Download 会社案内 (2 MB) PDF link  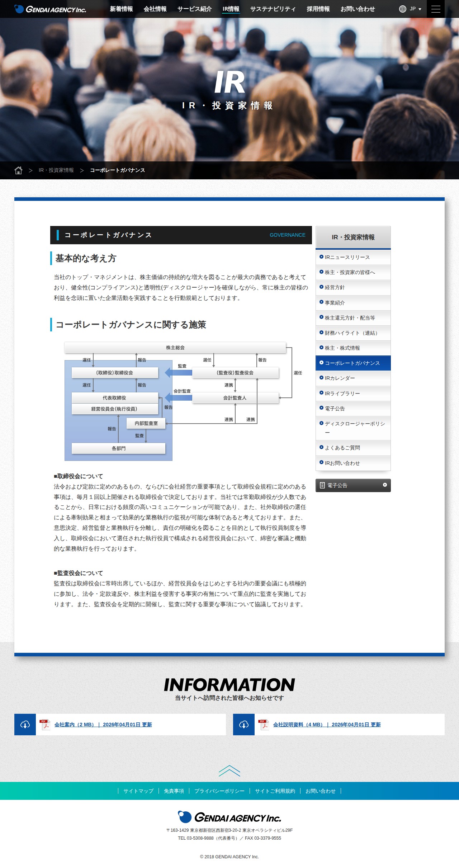click(103, 725)
